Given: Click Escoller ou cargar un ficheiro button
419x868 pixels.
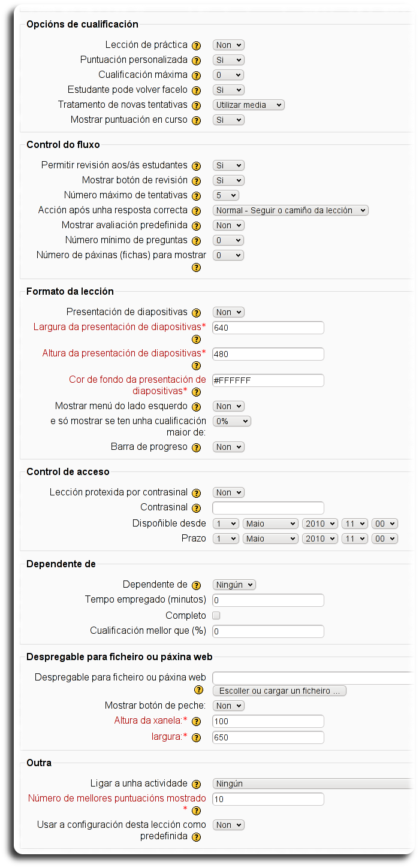Looking at the screenshot, I should click(x=279, y=691).
